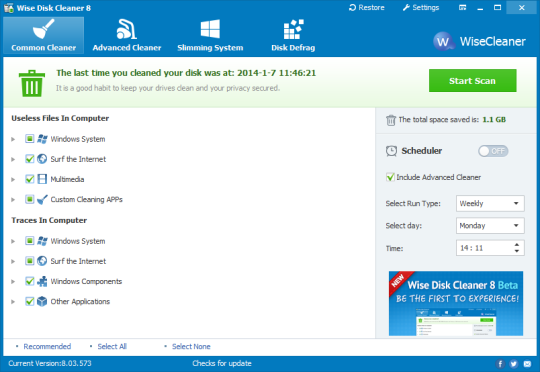Decrease the scheduled time with down arrow

pyautogui.click(x=517, y=251)
